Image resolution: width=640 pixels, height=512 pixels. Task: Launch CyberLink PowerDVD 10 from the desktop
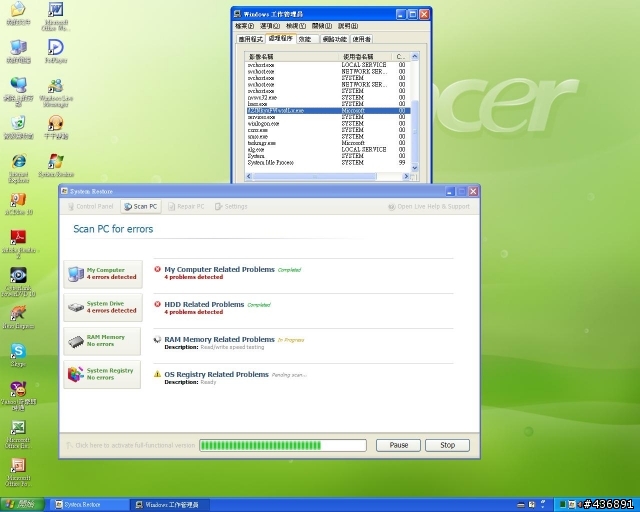tap(18, 282)
